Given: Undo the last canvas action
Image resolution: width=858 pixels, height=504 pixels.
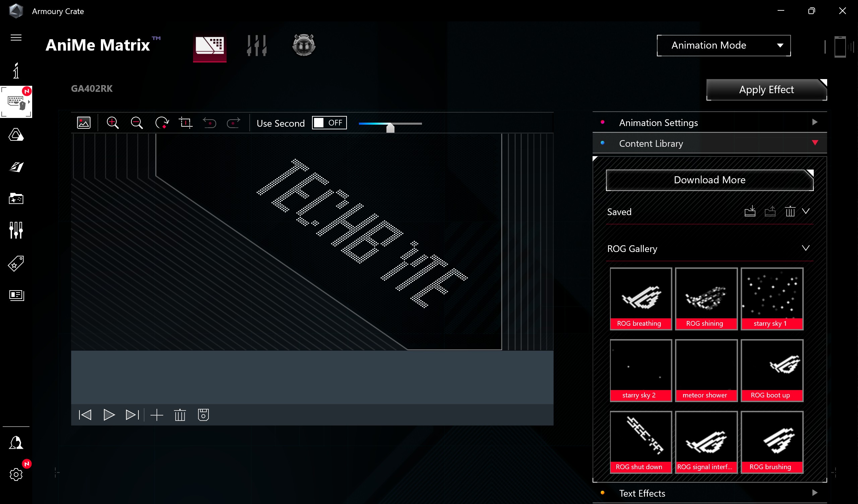Looking at the screenshot, I should [x=209, y=123].
